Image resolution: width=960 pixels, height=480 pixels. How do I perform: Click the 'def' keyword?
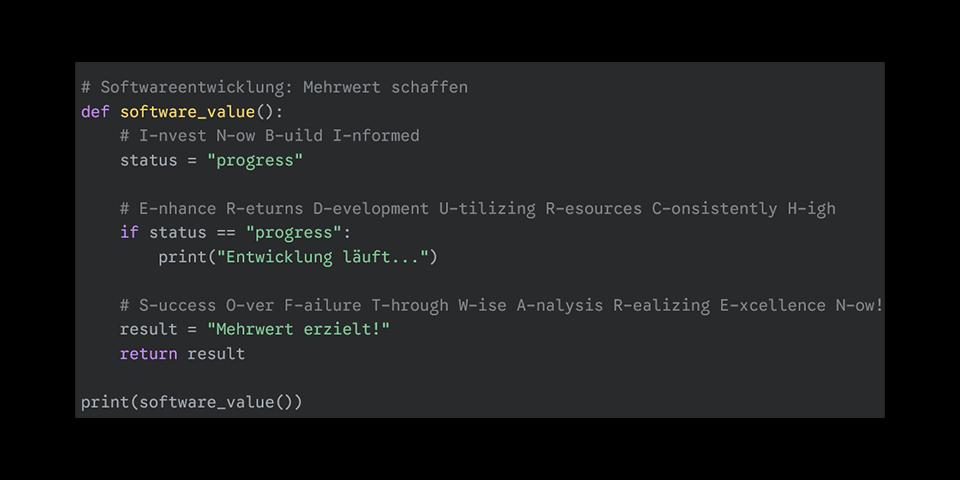click(95, 111)
